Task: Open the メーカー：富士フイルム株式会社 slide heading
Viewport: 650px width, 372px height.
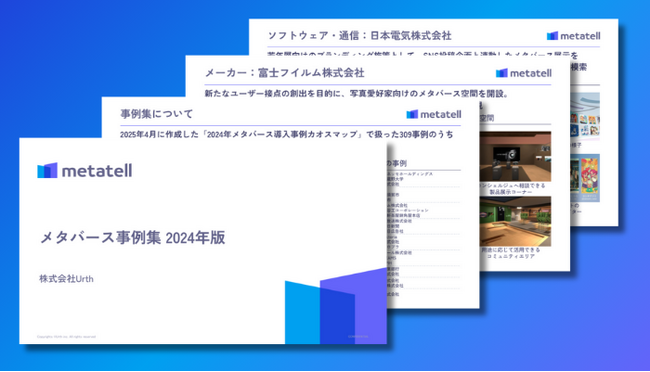Action: [285, 73]
